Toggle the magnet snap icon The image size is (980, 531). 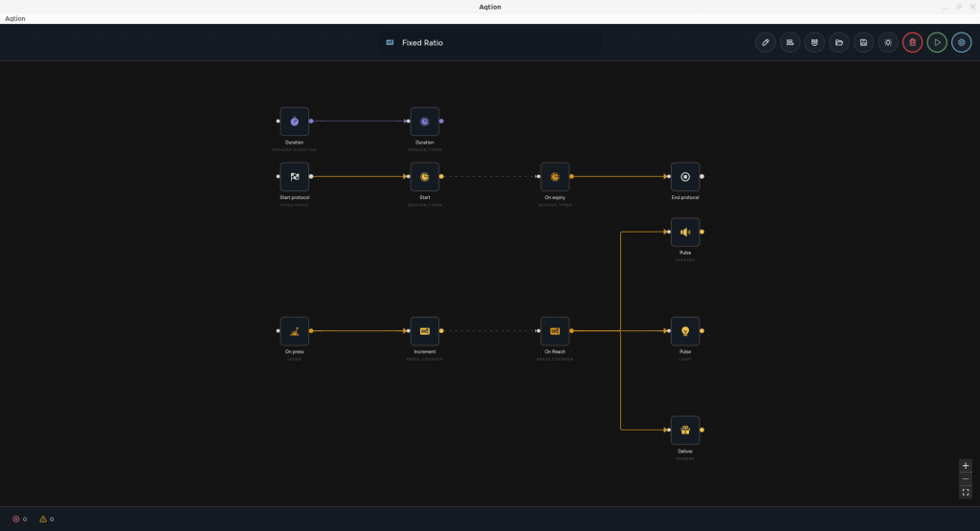coord(814,42)
